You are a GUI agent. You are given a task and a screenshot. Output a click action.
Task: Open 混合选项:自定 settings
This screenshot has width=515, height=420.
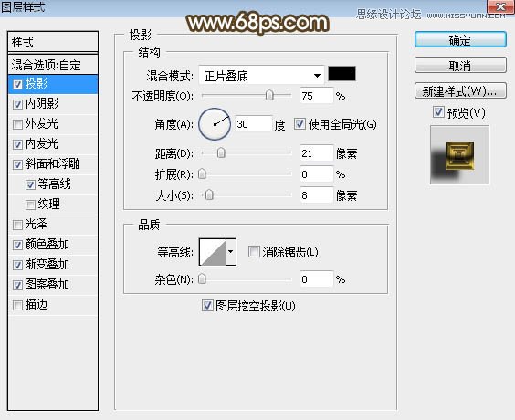[53, 65]
